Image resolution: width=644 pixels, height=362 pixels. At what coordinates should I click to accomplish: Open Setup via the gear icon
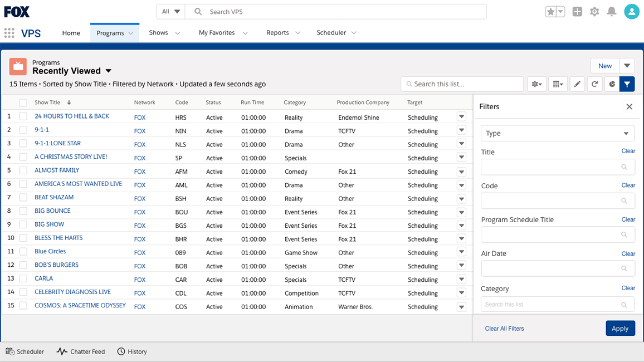coord(594,11)
